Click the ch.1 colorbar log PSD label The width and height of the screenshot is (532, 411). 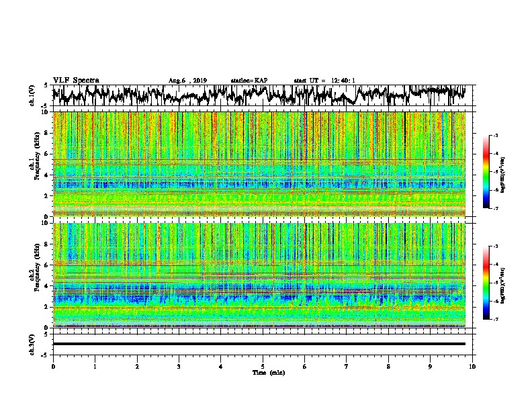click(x=502, y=175)
